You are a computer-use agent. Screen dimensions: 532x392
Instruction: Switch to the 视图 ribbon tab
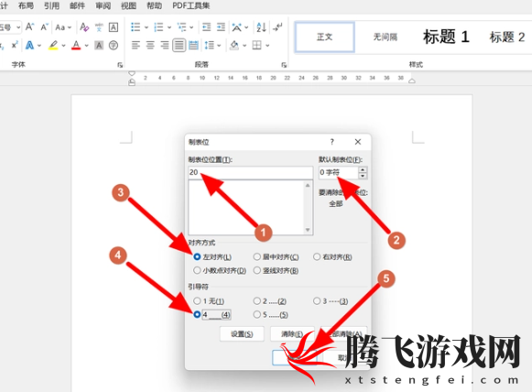coord(128,5)
